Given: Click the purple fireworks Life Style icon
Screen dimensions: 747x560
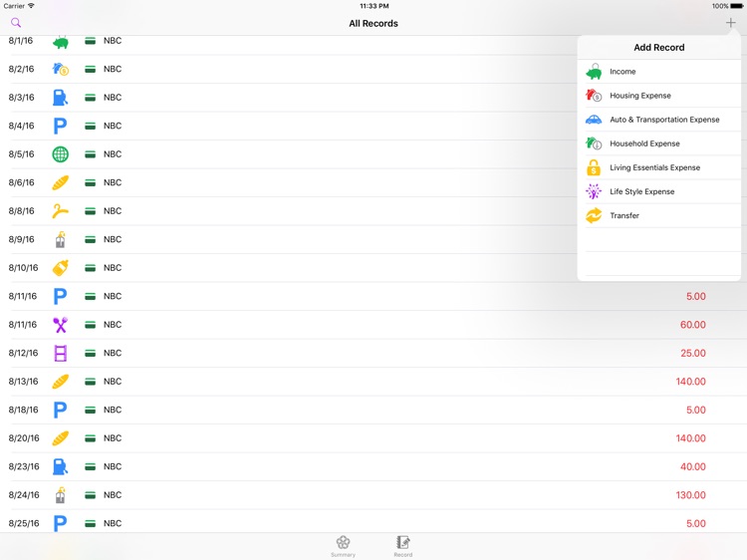Looking at the screenshot, I should (x=594, y=191).
